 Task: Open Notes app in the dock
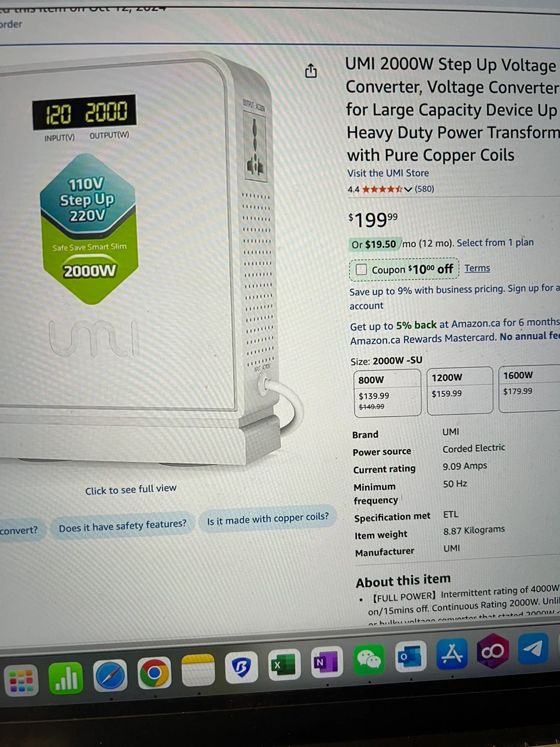click(198, 670)
